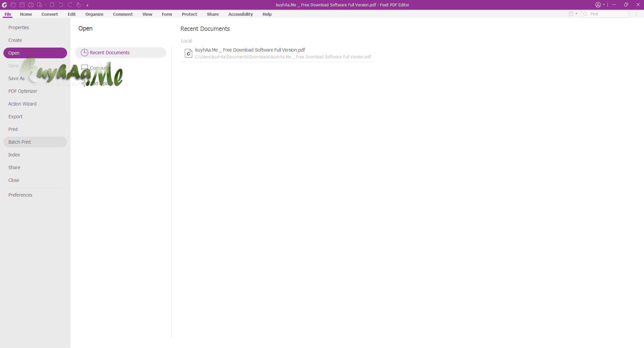This screenshot has width=644, height=348.
Task: Choose Save As in the File sidebar
Action: coord(35,78)
